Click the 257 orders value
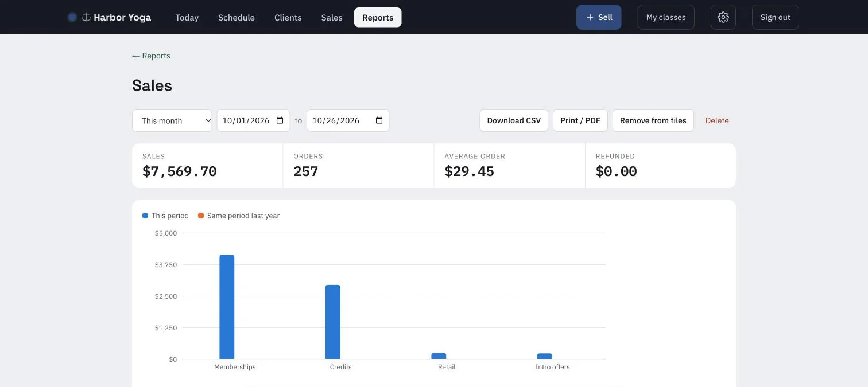This screenshot has width=868, height=387. pyautogui.click(x=306, y=171)
